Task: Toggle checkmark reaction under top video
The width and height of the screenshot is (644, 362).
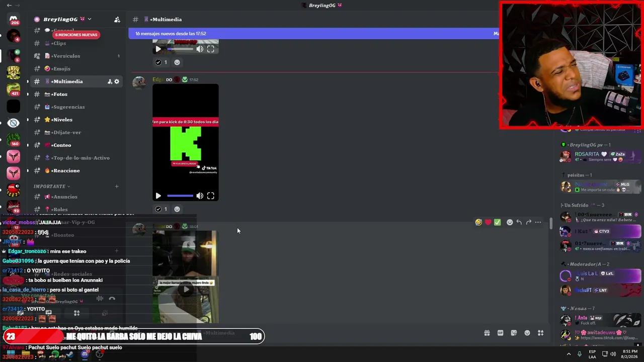Action: [x=162, y=62]
